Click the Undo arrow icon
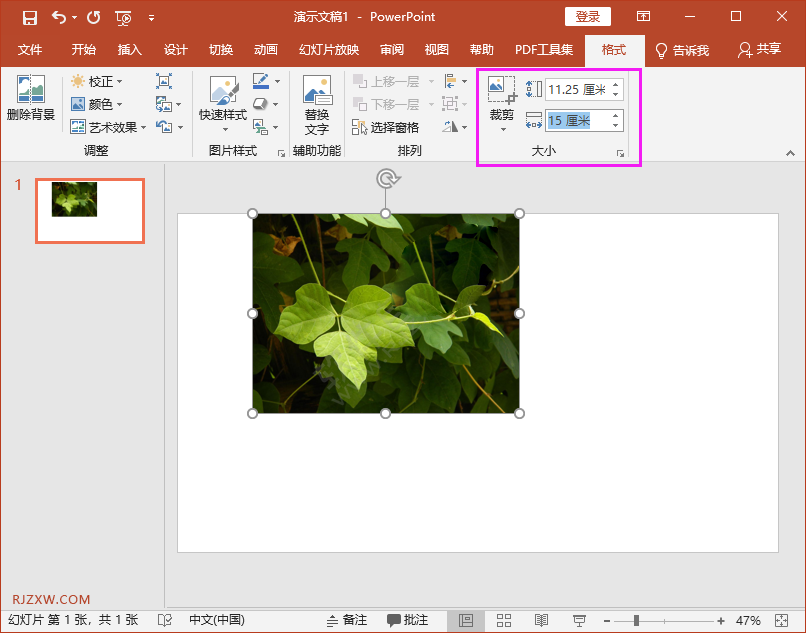This screenshot has width=806, height=633. (x=59, y=17)
